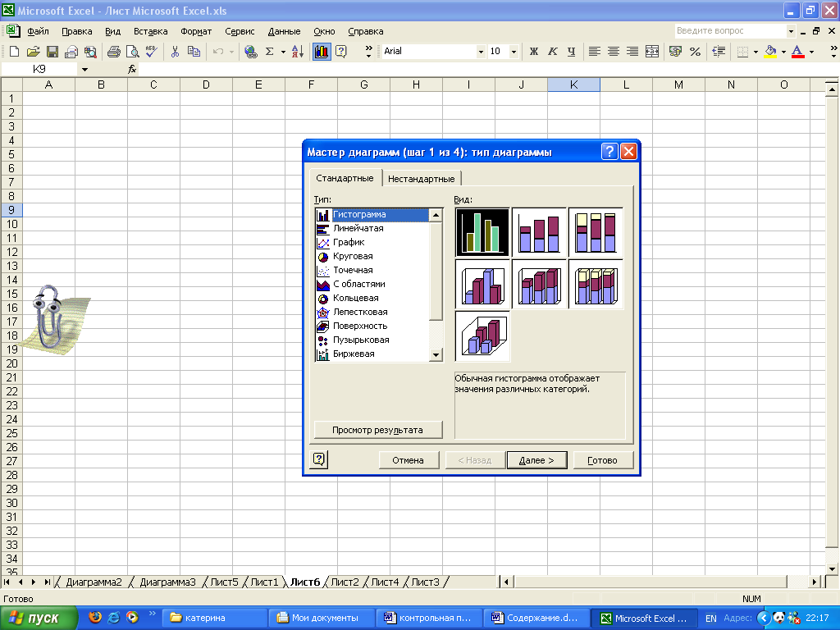
Task: Open borders dropdown arrow
Action: pyautogui.click(x=756, y=52)
